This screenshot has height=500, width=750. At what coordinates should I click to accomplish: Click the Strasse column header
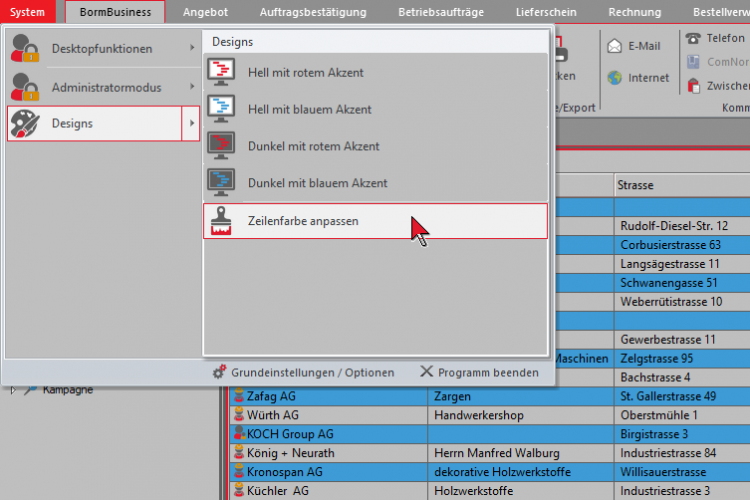point(680,185)
